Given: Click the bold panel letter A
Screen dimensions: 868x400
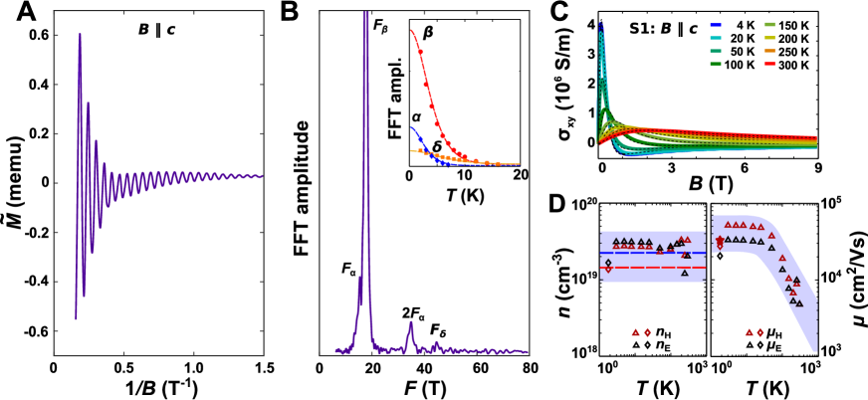Looking at the screenshot, I should coord(27,13).
